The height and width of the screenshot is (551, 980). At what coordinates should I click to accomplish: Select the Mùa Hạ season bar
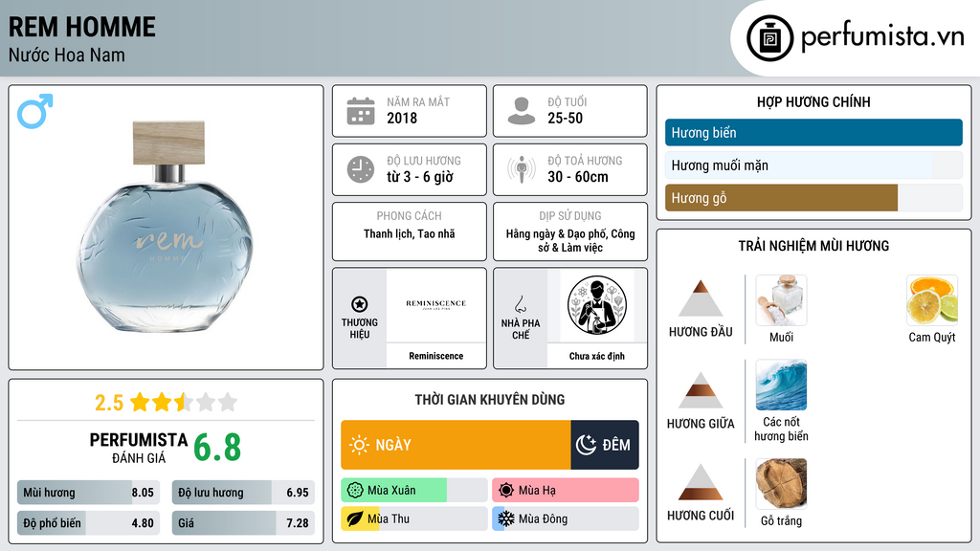click(x=566, y=491)
